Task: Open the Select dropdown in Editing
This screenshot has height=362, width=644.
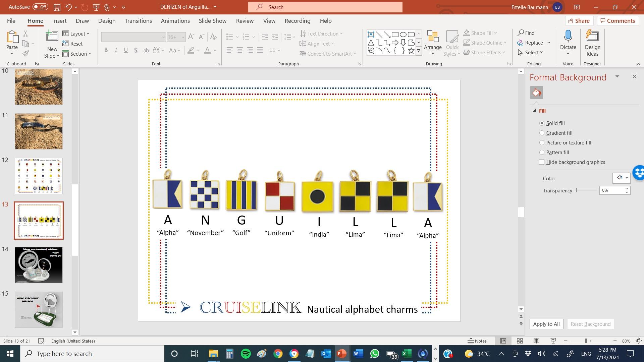Action: [530, 53]
